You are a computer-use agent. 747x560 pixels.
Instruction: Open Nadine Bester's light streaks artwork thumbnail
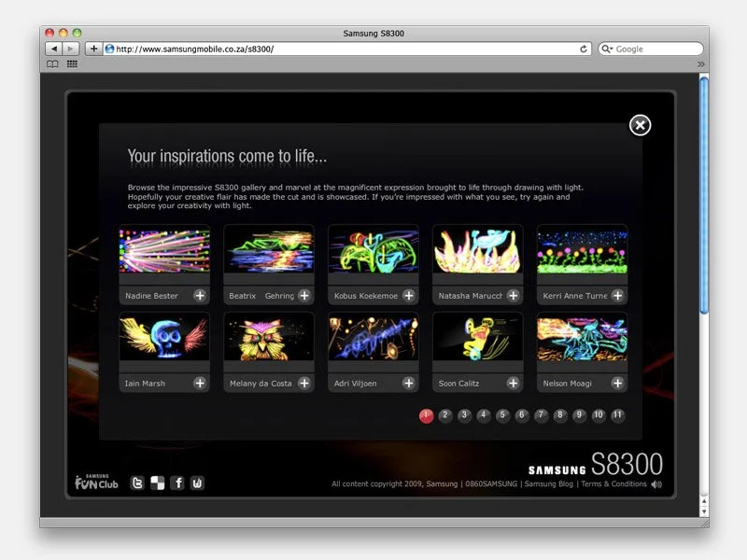tap(164, 250)
